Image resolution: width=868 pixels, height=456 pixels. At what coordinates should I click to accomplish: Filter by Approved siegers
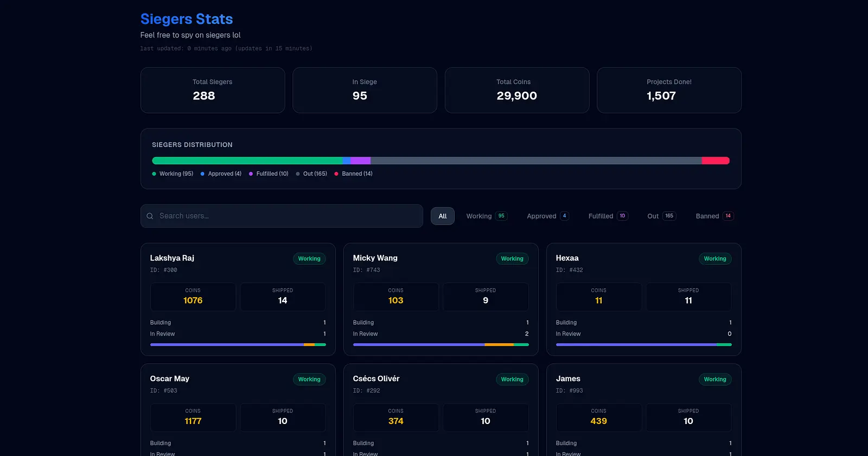(x=547, y=216)
